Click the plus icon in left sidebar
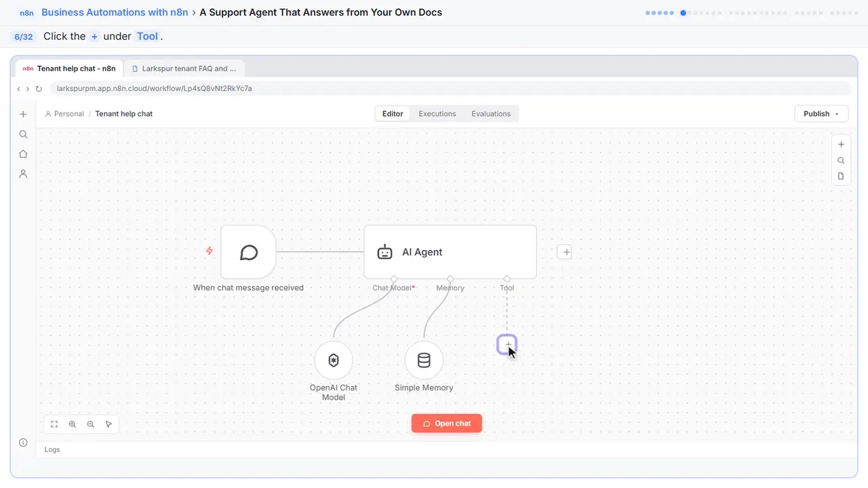The width and height of the screenshot is (868, 488). (x=23, y=115)
